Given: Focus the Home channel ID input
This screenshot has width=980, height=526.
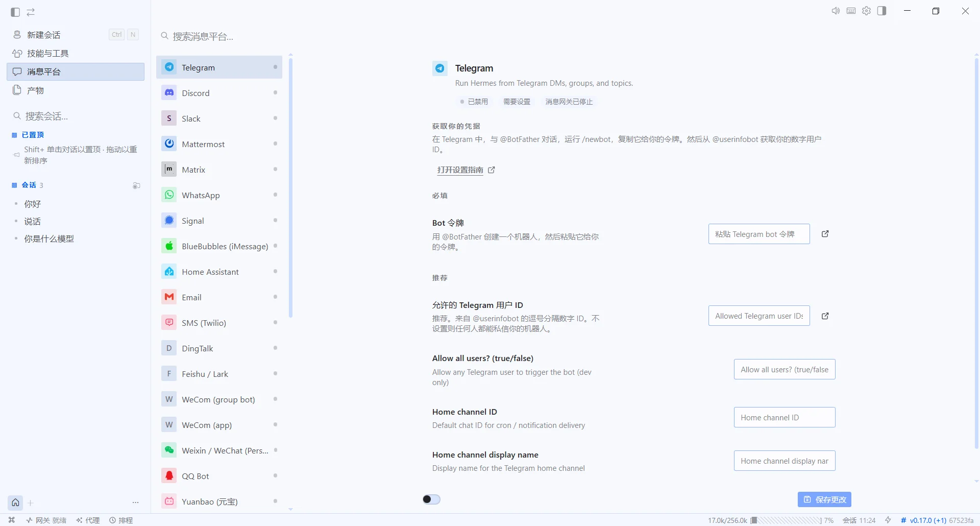Looking at the screenshot, I should (x=785, y=417).
